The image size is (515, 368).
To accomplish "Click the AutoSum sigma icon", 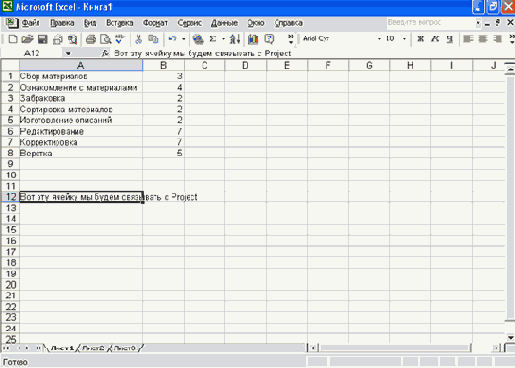I will 213,39.
